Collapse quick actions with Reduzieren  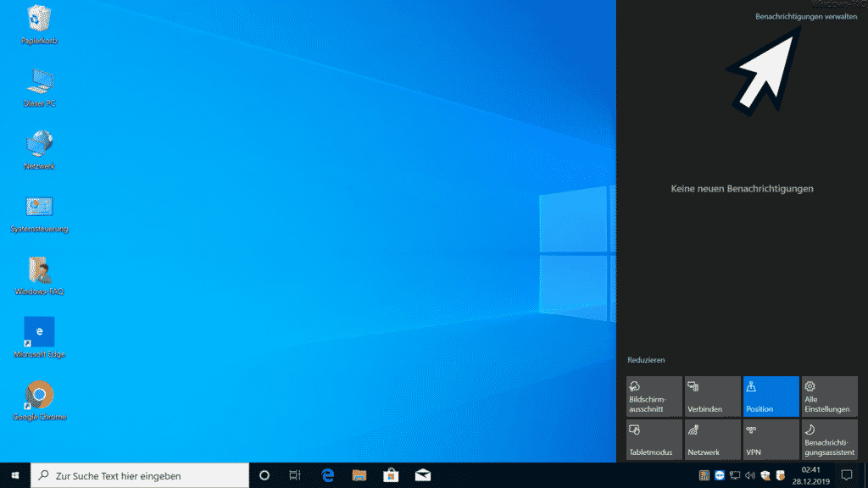[x=646, y=359]
